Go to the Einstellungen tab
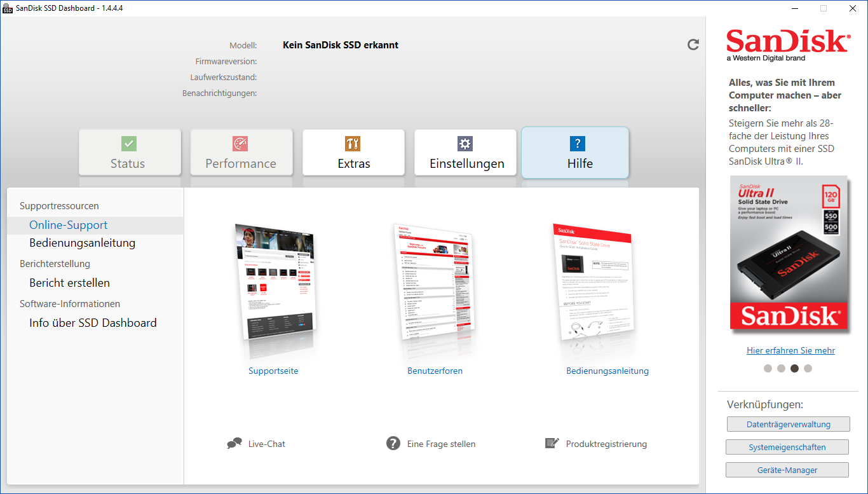Image resolution: width=868 pixels, height=494 pixels. point(465,153)
